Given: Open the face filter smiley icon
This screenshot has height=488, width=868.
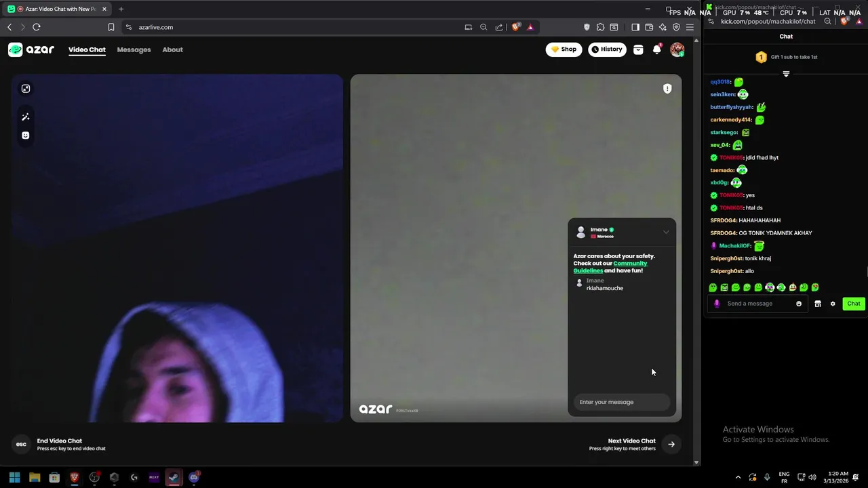Looking at the screenshot, I should pyautogui.click(x=26, y=136).
